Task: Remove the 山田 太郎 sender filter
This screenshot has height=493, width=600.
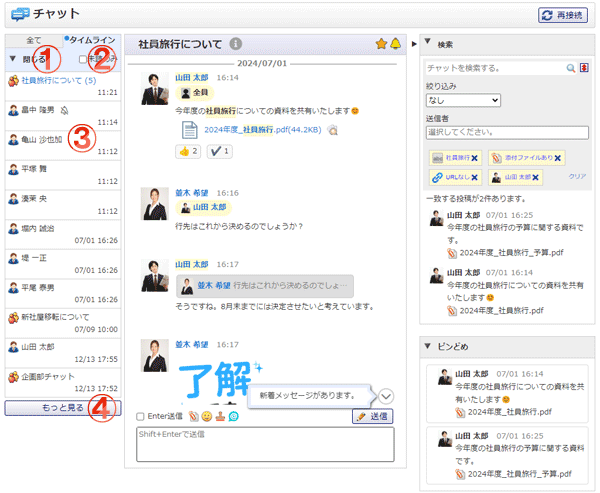Action: (535, 177)
